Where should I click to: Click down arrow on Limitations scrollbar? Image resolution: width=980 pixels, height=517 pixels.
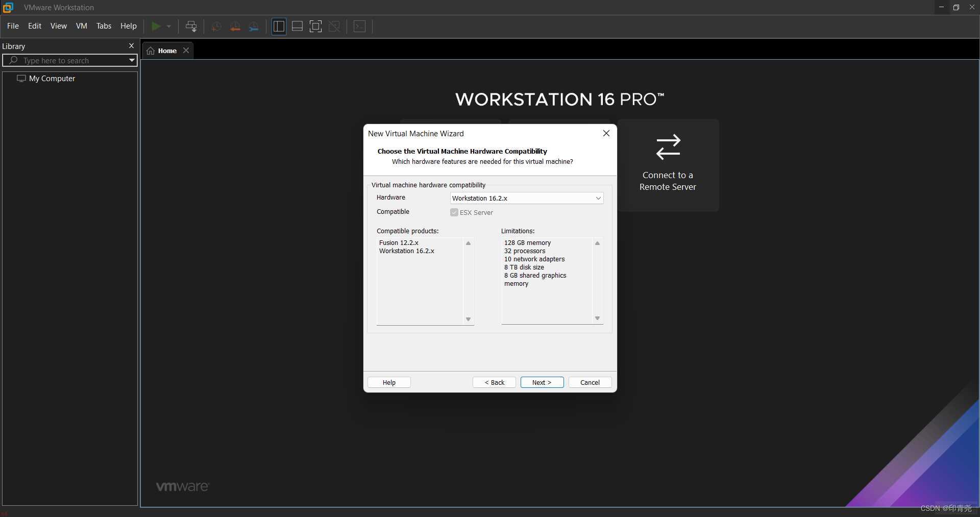click(597, 318)
